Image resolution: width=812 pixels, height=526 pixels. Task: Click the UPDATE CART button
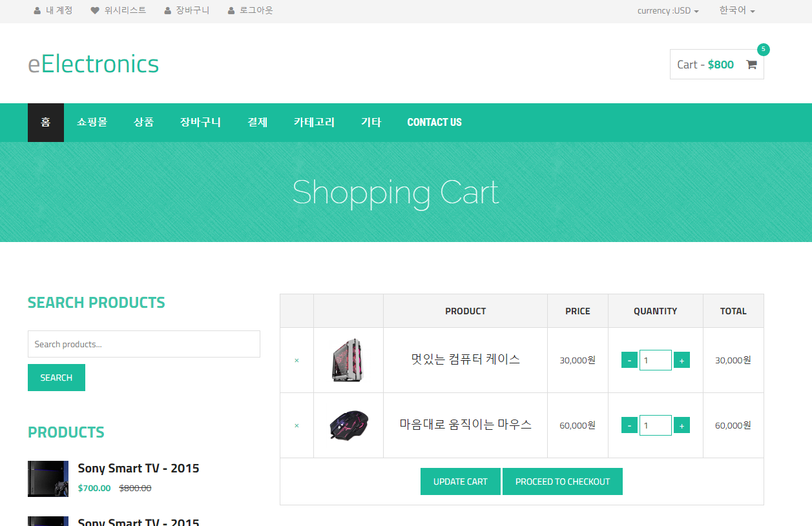point(461,481)
